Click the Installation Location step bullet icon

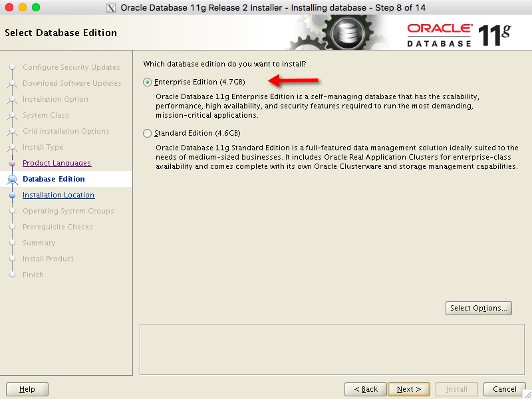pos(12,195)
